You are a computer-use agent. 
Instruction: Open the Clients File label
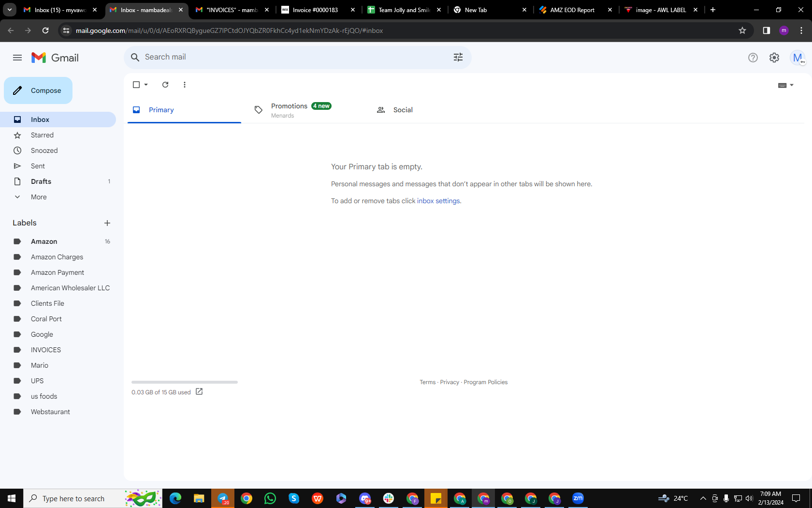click(58, 303)
